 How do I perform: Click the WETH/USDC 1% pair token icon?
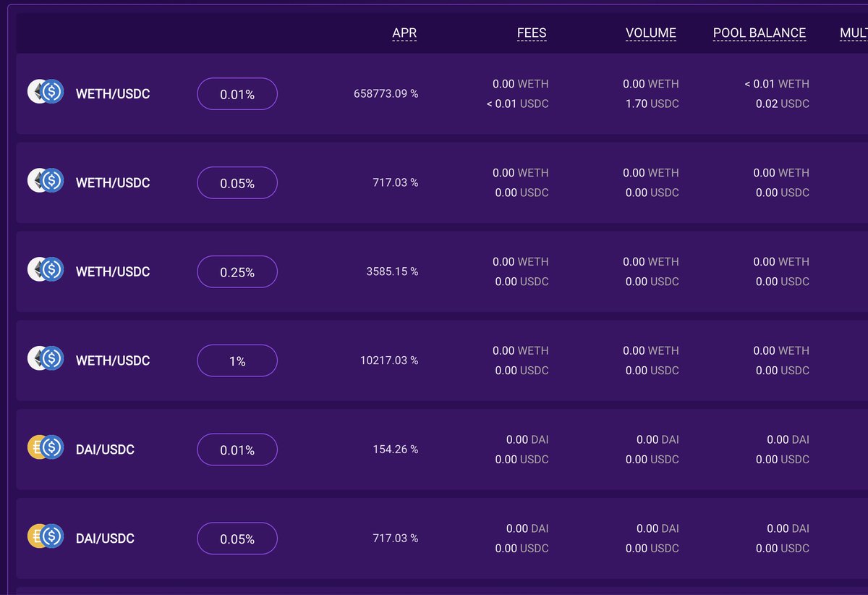pos(46,358)
